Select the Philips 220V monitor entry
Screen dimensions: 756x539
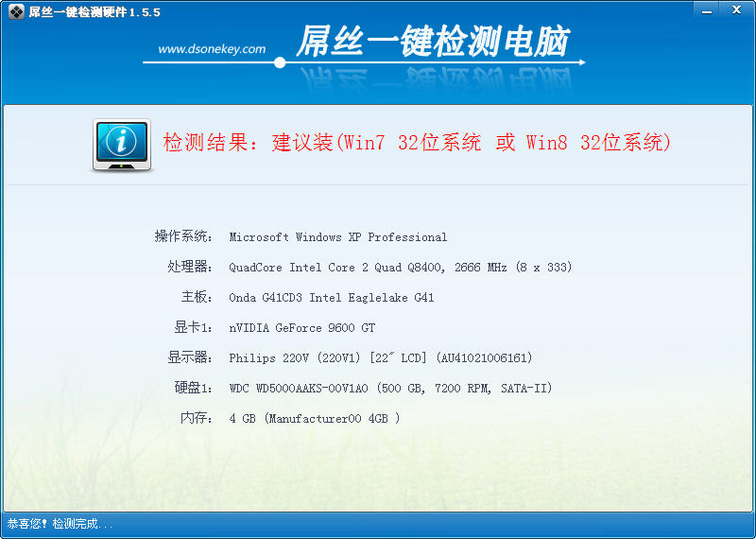point(381,358)
